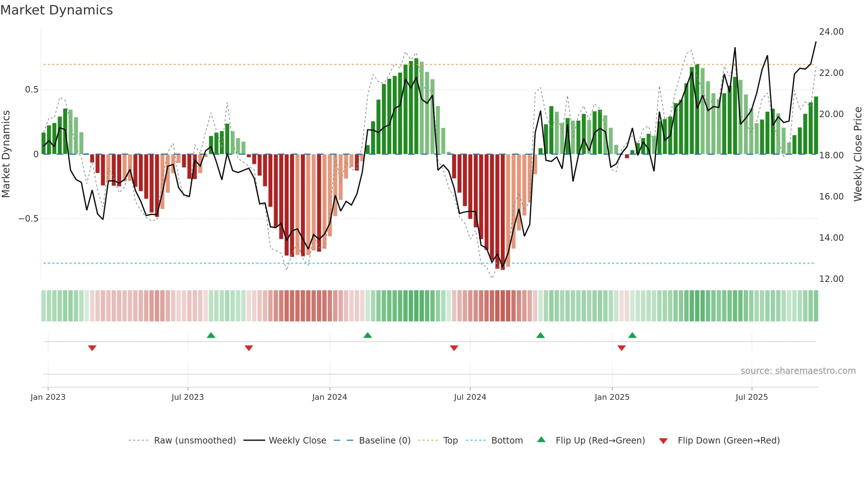Click the '14.00' price axis label

pos(831,238)
